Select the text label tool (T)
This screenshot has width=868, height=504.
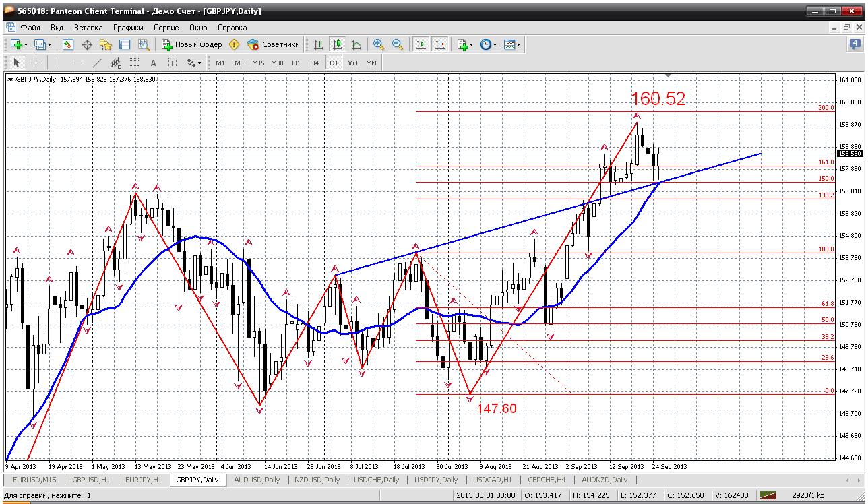pos(172,63)
